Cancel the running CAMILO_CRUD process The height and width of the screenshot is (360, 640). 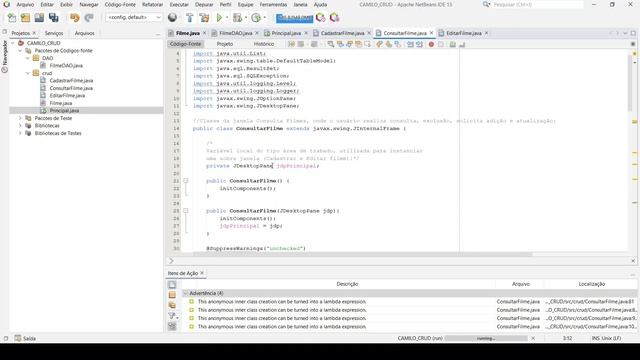pyautogui.click(x=533, y=338)
